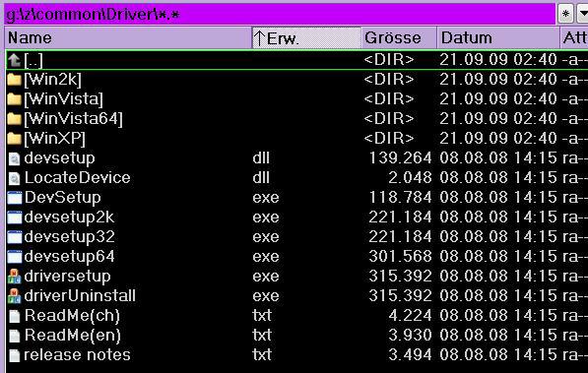Select the [..] parent directory entry
Screen dimensions: 588x373
point(33,60)
